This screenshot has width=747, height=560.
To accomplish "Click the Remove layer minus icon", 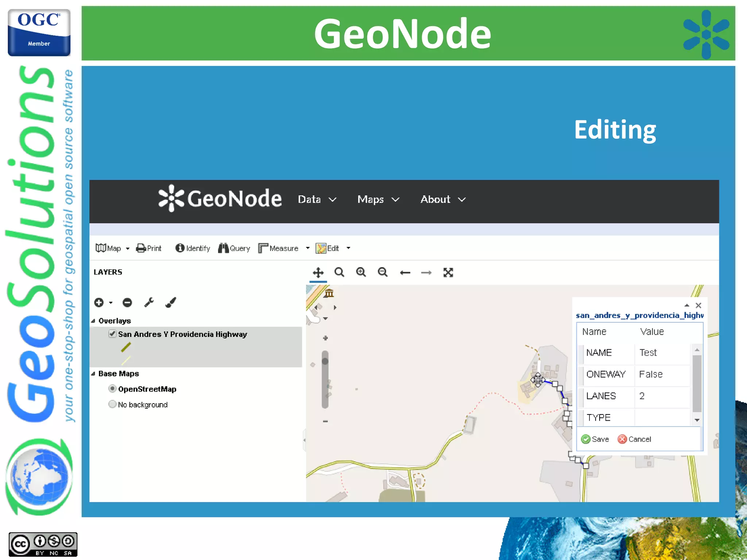I will pyautogui.click(x=127, y=303).
